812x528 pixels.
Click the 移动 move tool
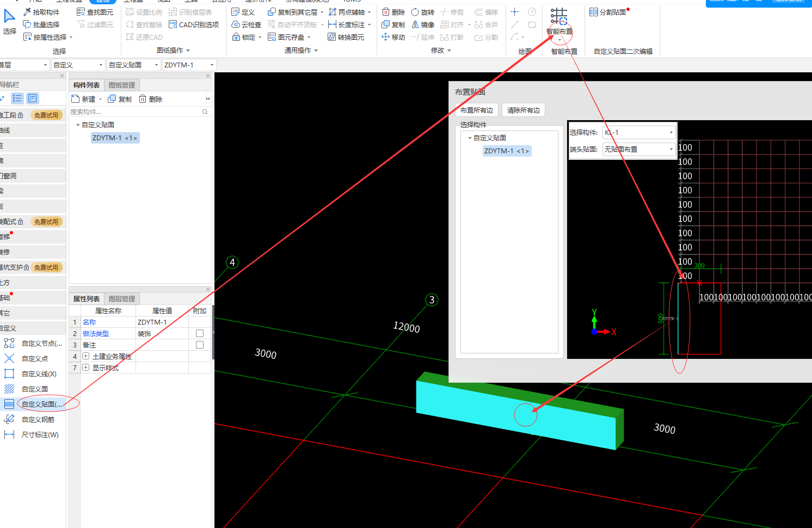click(393, 37)
